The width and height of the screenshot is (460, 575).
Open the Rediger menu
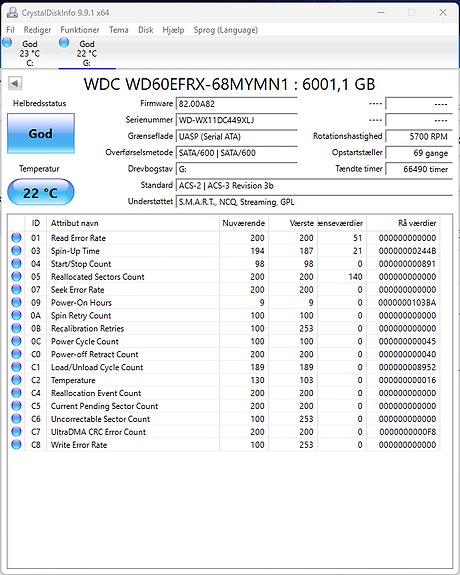point(37,30)
